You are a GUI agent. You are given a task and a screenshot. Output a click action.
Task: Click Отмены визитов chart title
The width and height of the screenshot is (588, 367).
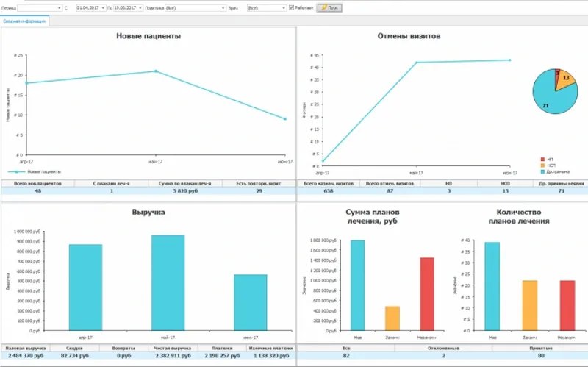[409, 36]
